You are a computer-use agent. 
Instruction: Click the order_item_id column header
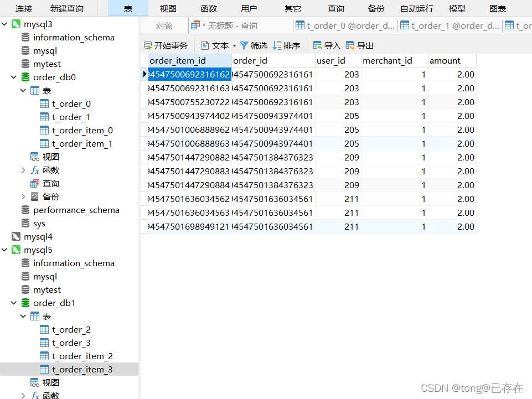[190, 61]
